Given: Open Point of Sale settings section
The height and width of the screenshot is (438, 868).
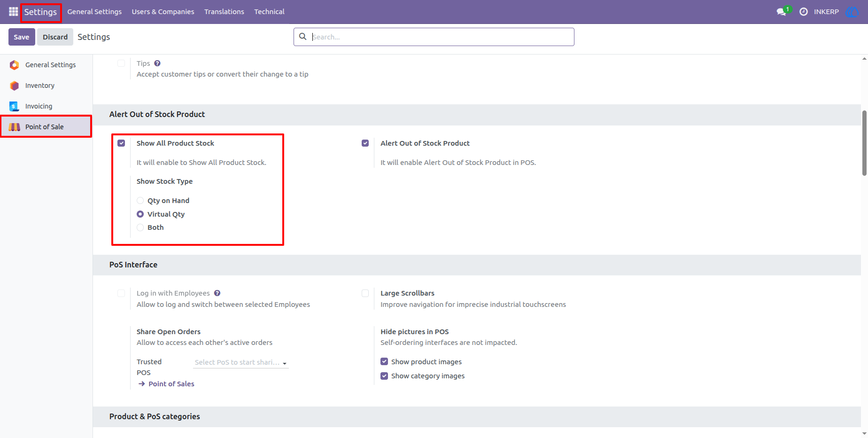Looking at the screenshot, I should click(46, 127).
